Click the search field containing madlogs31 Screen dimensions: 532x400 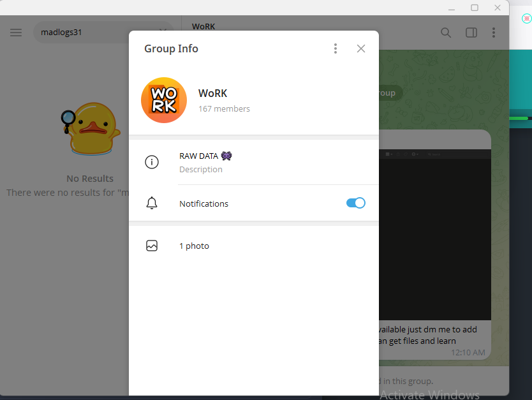click(x=96, y=32)
